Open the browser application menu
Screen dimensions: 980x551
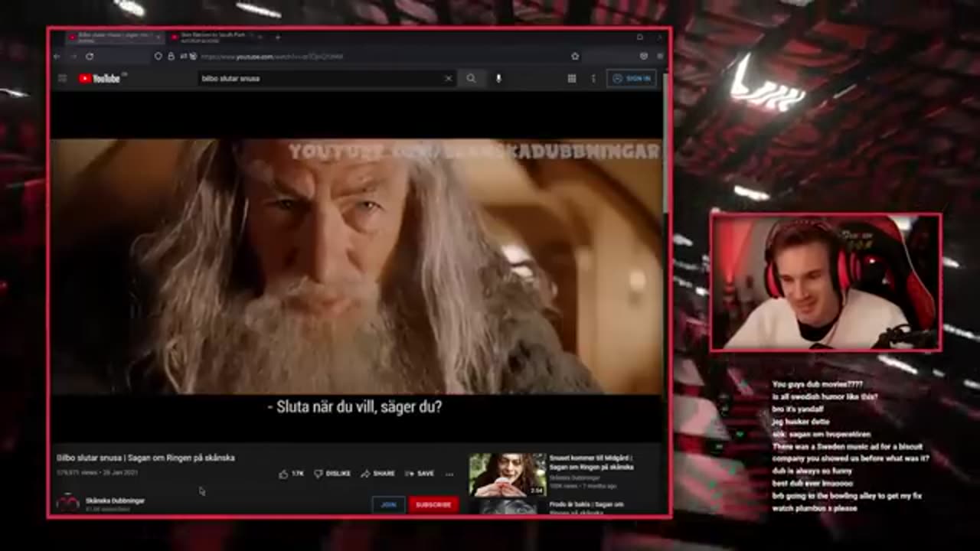pos(660,56)
